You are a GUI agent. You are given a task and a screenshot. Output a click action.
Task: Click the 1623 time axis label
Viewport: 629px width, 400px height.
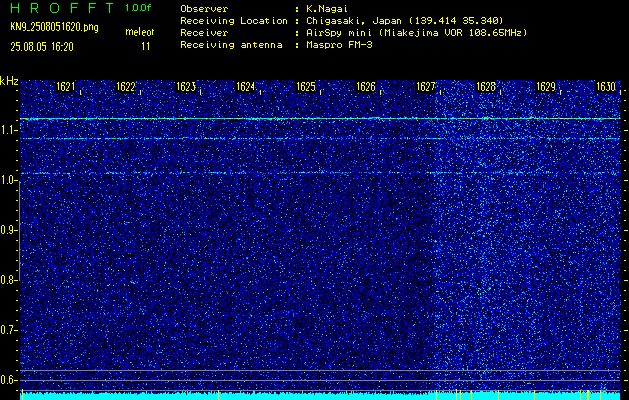[x=186, y=87]
